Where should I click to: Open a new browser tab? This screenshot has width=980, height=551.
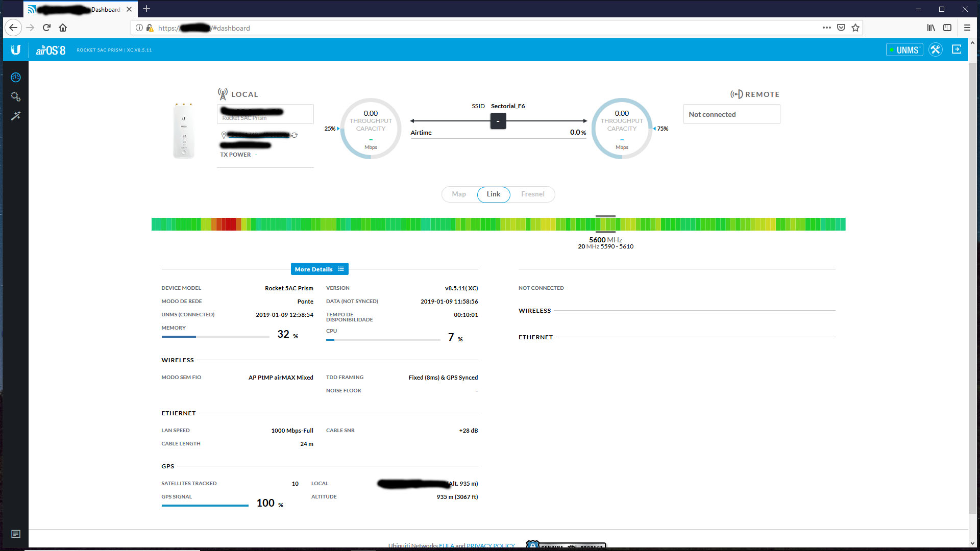coord(146,9)
